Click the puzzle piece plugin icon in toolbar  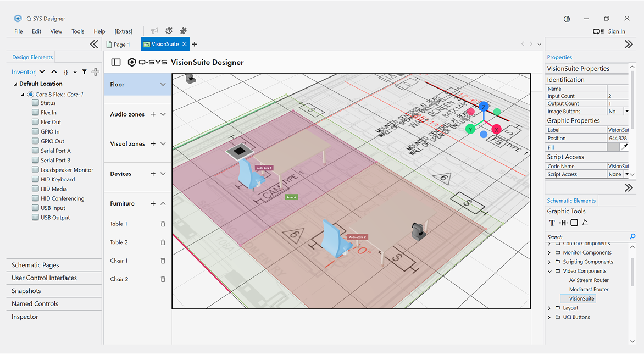184,31
